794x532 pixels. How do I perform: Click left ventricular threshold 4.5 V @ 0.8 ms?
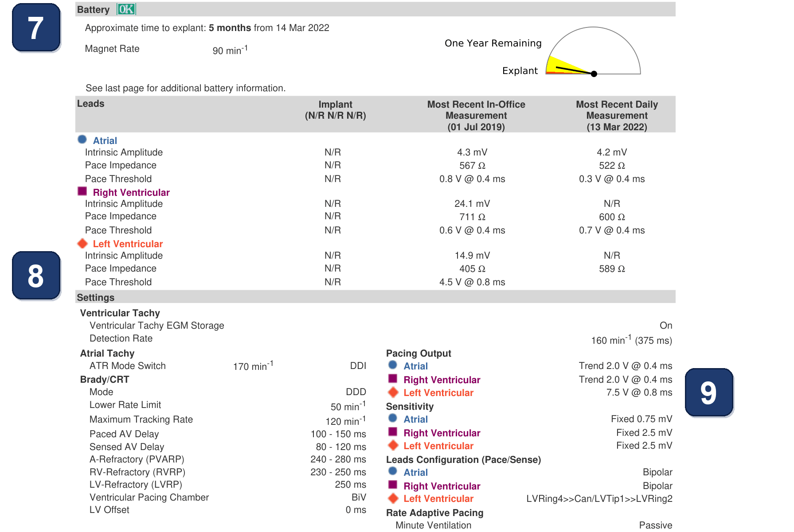tap(472, 282)
